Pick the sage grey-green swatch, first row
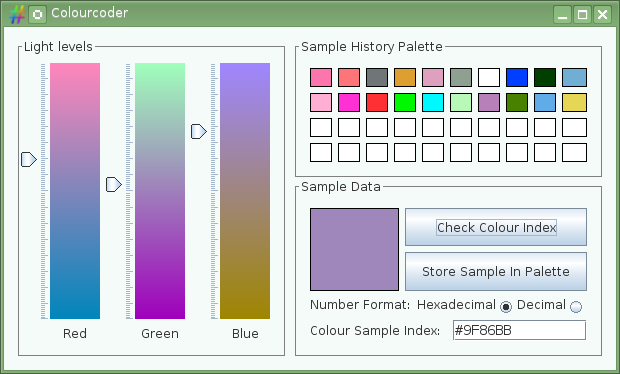The width and height of the screenshot is (620, 374). 461,77
